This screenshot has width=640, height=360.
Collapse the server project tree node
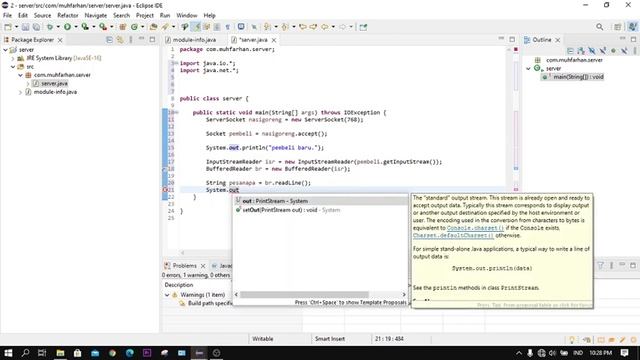[x=6, y=50]
